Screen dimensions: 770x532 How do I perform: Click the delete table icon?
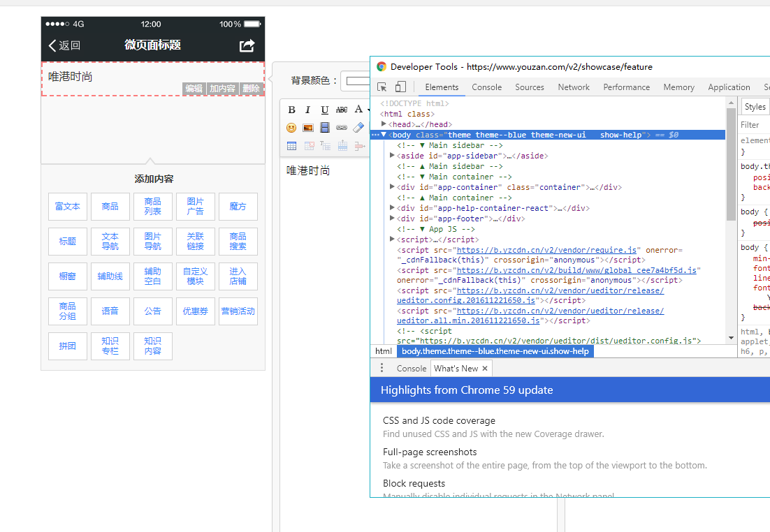pyautogui.click(x=309, y=146)
